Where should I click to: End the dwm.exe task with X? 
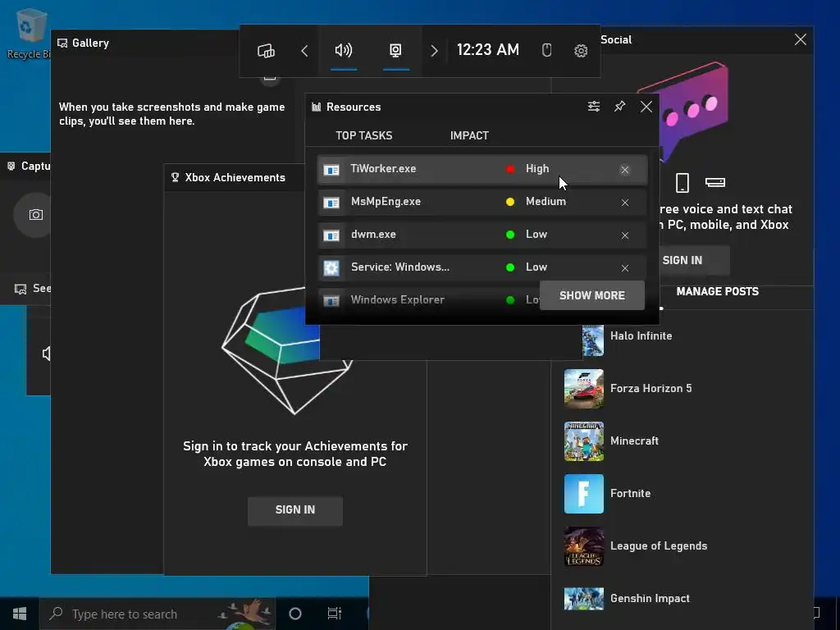624,235
